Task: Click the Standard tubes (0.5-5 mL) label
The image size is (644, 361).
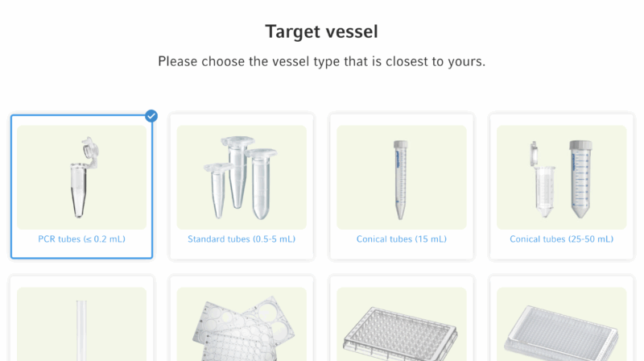Action: (x=242, y=239)
